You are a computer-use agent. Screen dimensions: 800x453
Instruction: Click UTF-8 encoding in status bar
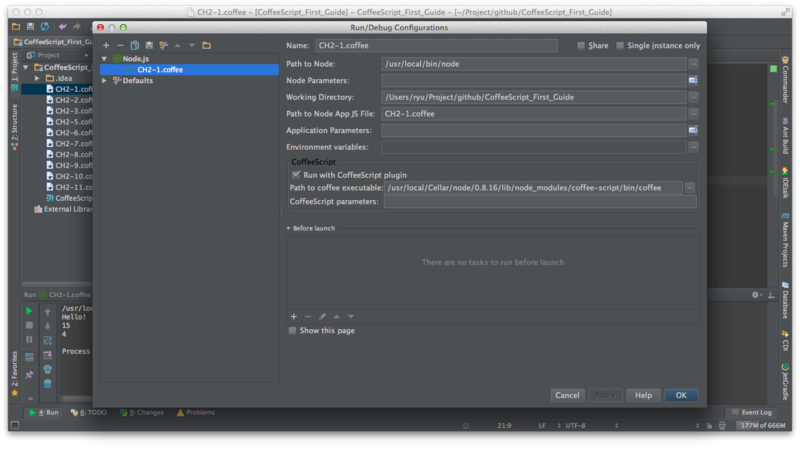click(x=576, y=425)
